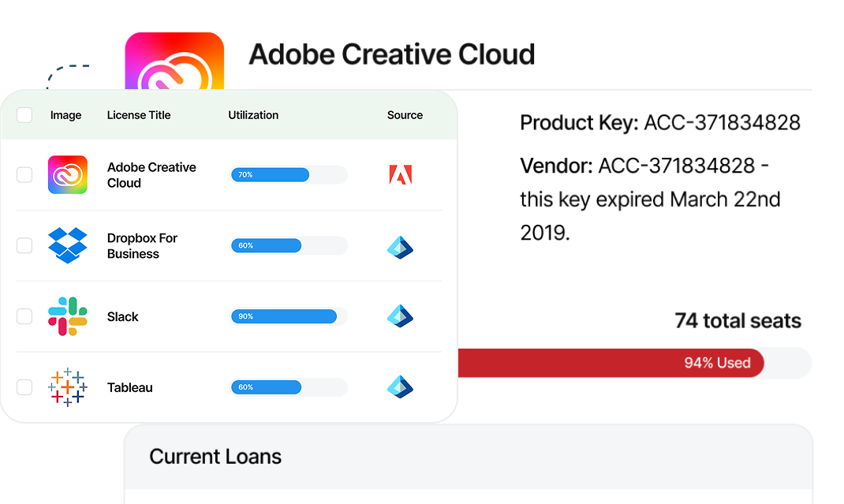The image size is (844, 504).
Task: Open the Tableau app icon
Action: coord(68,387)
